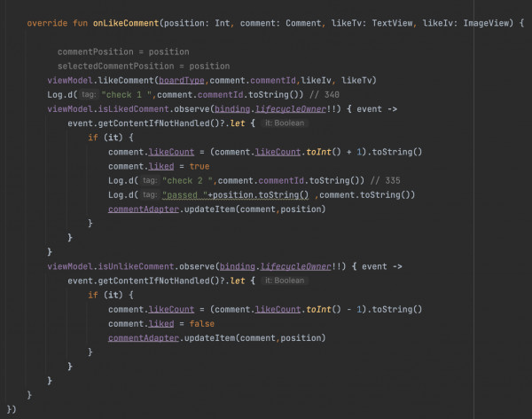The width and height of the screenshot is (532, 419).
Task: Click the greyed commentPosition = position line
Action: [x=123, y=52]
